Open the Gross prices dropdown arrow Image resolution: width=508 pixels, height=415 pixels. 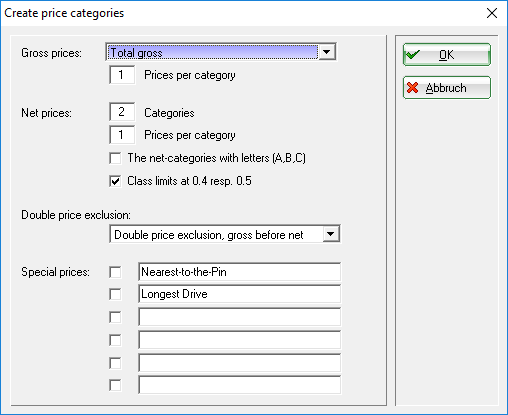pos(327,52)
